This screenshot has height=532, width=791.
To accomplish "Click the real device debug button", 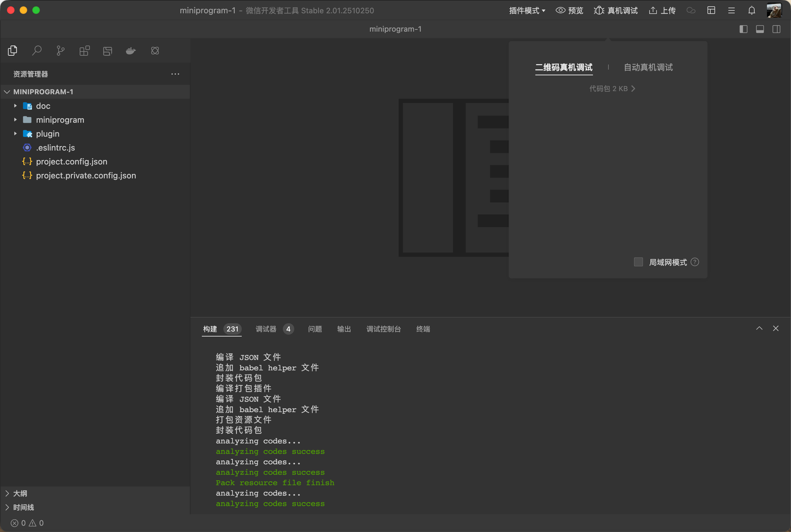I will click(x=616, y=10).
